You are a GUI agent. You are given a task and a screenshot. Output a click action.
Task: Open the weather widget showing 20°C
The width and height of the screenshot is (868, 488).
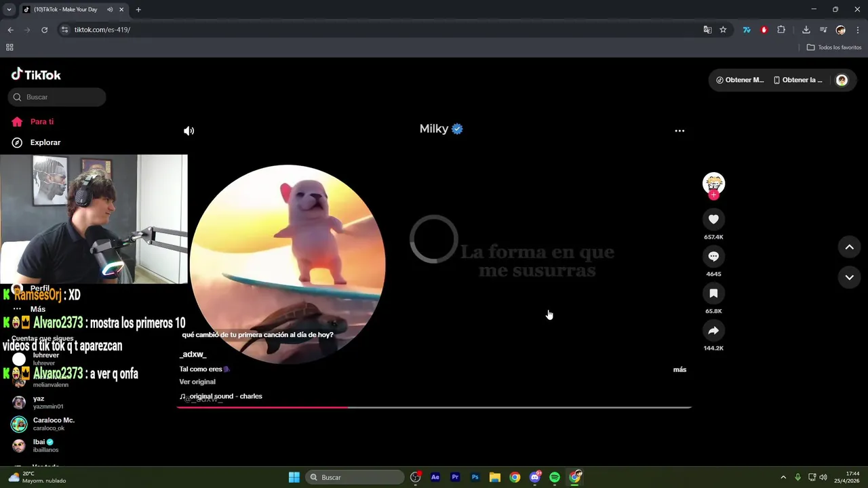[x=37, y=477]
